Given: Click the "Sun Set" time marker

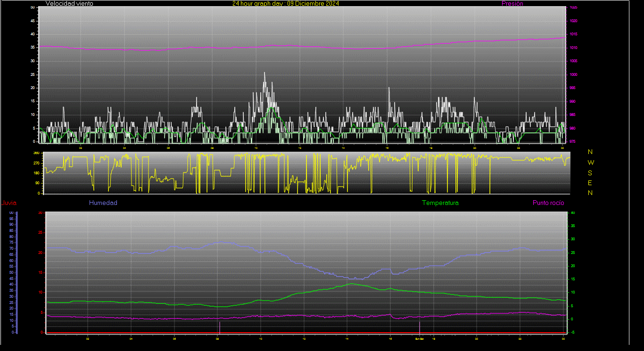Looking at the screenshot, I should 420,339.
